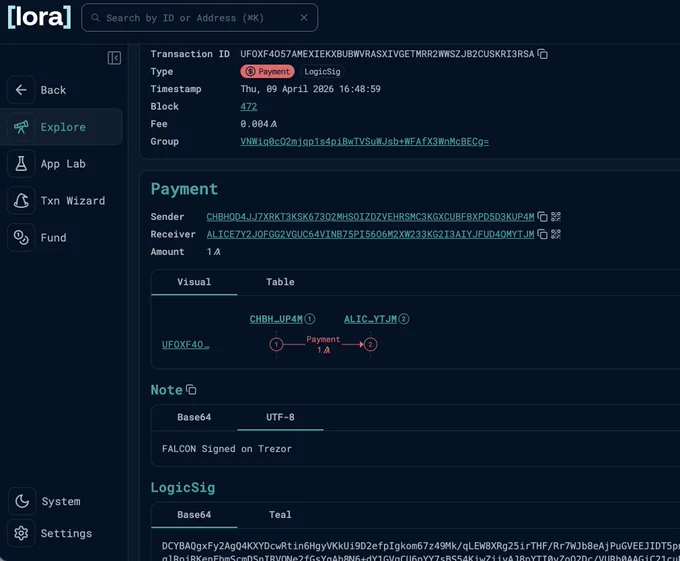Click the search magnifier icon

[95, 18]
